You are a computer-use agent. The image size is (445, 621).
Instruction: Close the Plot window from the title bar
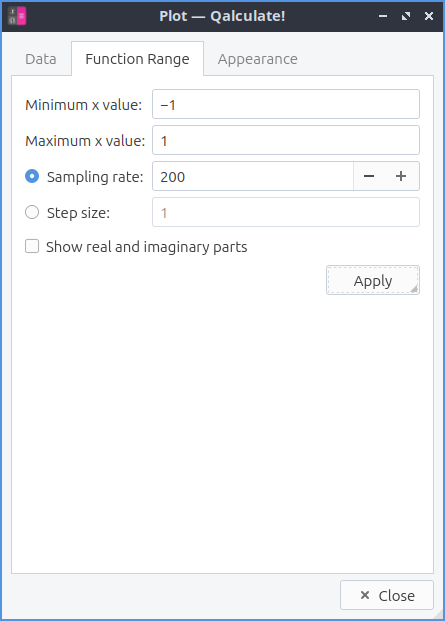[x=429, y=16]
